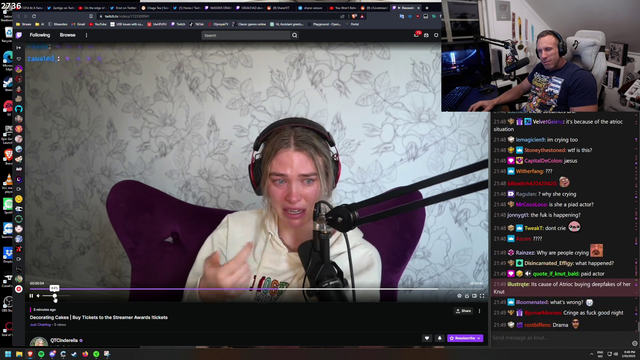This screenshot has height=360, width=640.
Task: Click chat username Stoneythestoned
Action: (544, 150)
